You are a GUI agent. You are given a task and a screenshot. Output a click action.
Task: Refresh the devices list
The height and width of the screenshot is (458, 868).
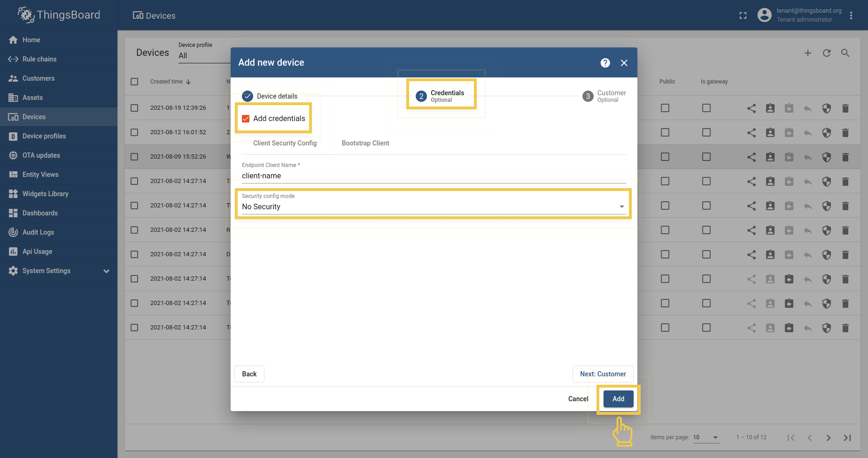826,53
